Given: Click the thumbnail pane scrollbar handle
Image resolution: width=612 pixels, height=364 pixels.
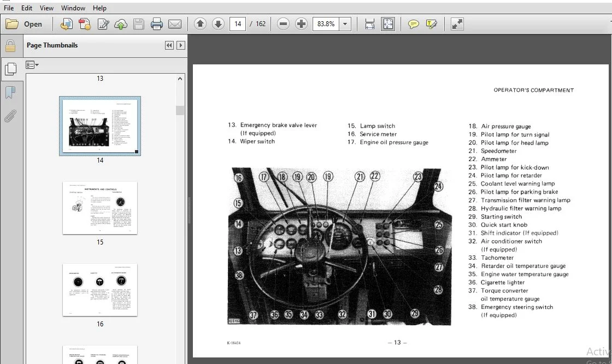Looking at the screenshot, I should coord(180,110).
